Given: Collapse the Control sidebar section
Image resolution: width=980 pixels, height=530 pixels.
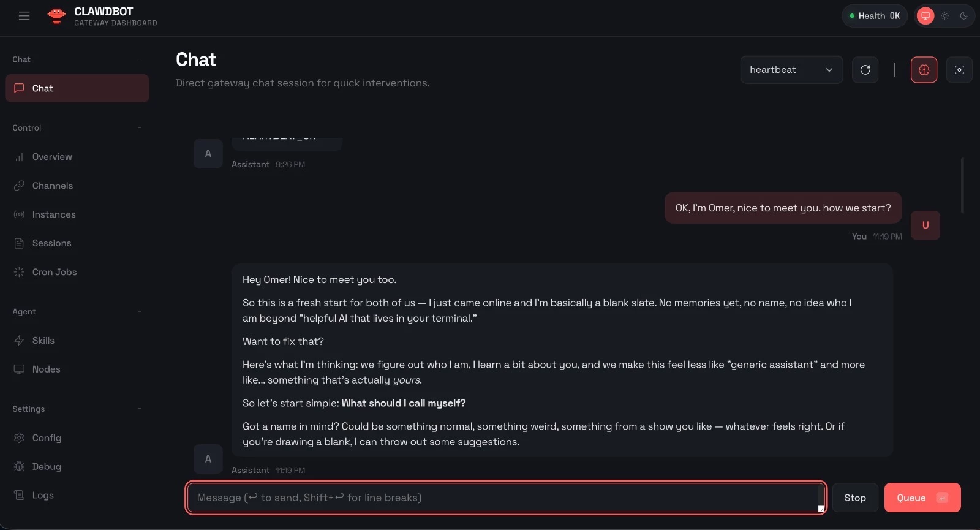Looking at the screenshot, I should point(140,127).
